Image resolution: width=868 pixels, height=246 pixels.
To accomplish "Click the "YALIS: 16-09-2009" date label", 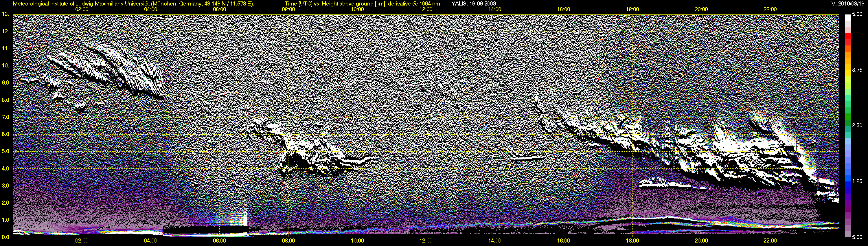I will click(x=474, y=4).
